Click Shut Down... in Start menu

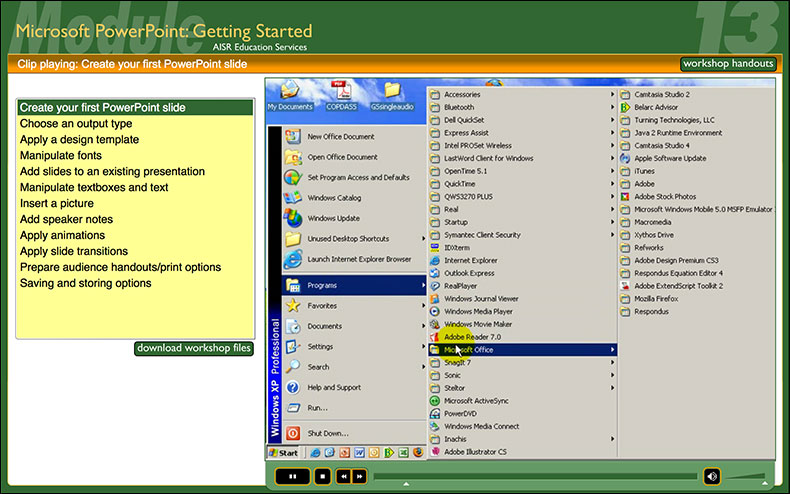pos(354,433)
